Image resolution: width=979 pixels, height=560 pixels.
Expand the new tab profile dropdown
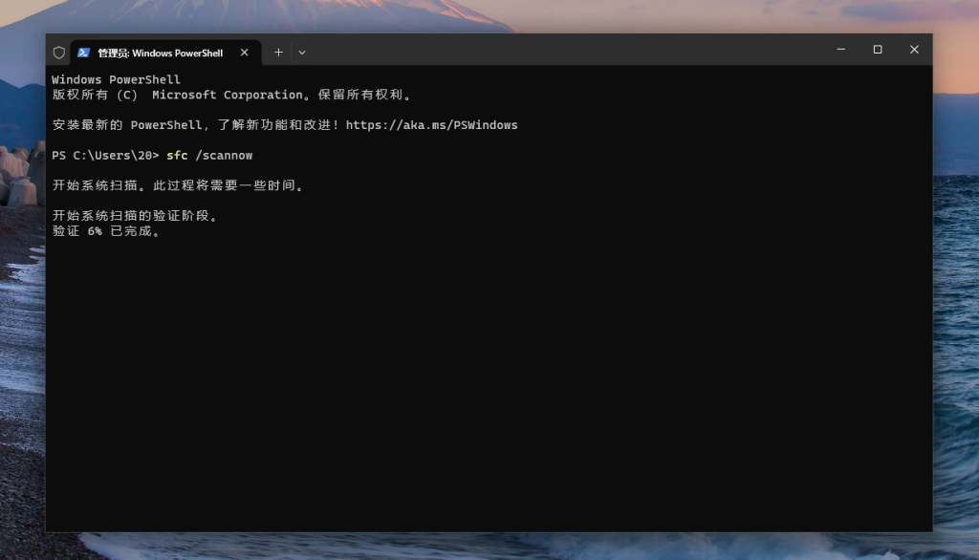point(302,53)
